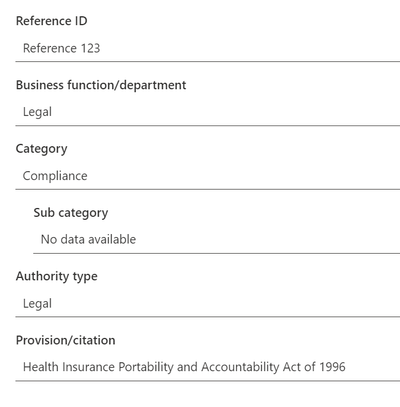Click the "Reference ID" label
400x407 pixels.
[x=52, y=21]
